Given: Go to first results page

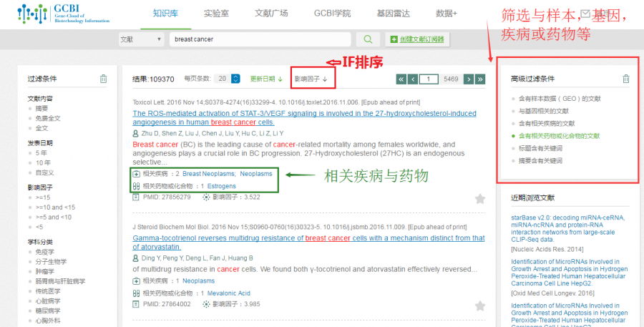Looking at the screenshot, I should (x=401, y=79).
